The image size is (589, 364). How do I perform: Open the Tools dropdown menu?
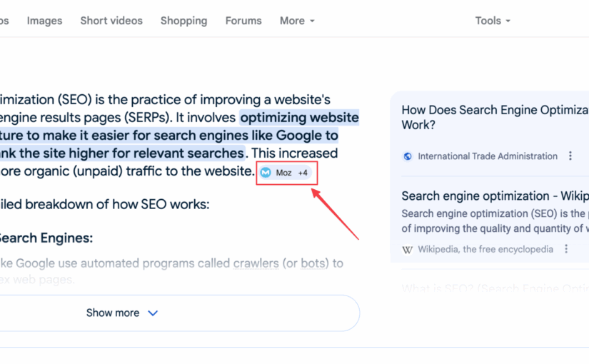coord(493,21)
